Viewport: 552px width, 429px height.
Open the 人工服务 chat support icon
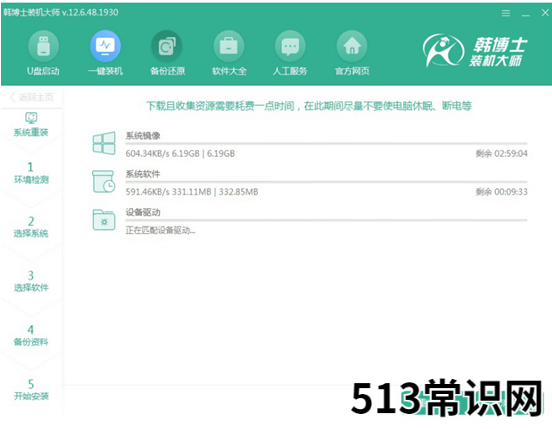[290, 46]
